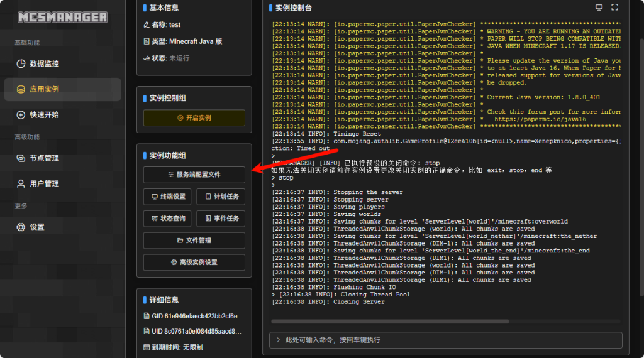
Task: Click the page vertical scrollbar at right
Action: (x=641, y=167)
